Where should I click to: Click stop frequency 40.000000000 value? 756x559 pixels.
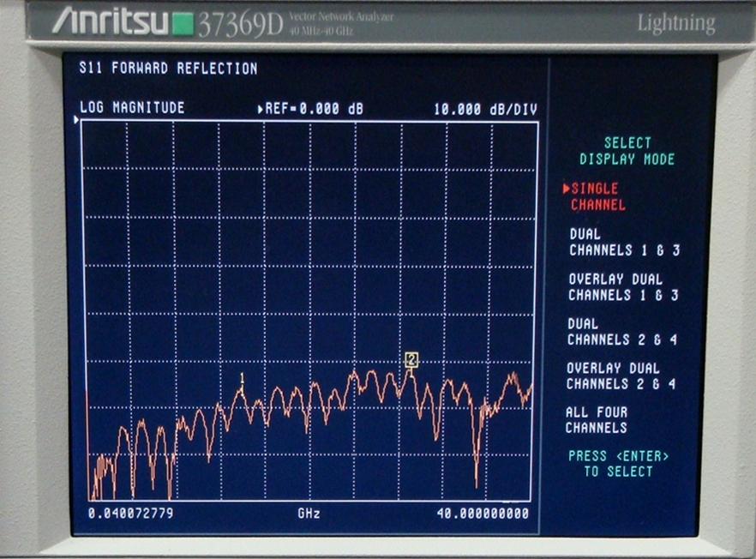point(483,514)
